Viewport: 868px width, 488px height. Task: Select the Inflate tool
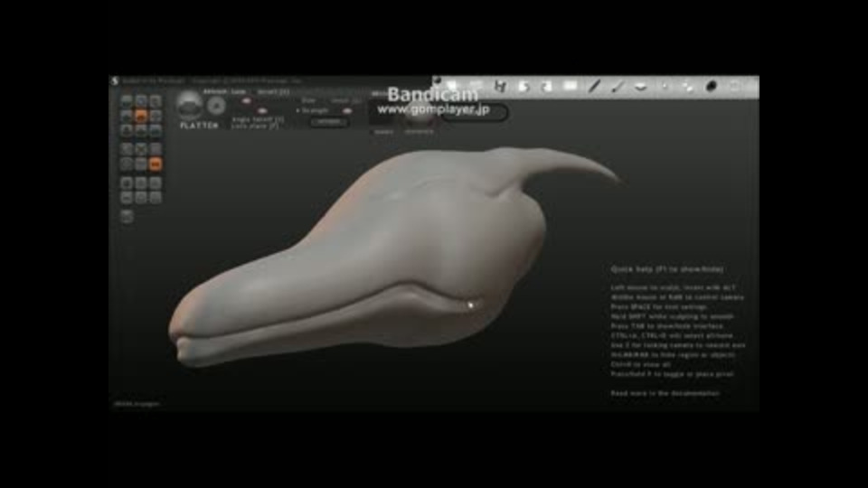coord(127,130)
